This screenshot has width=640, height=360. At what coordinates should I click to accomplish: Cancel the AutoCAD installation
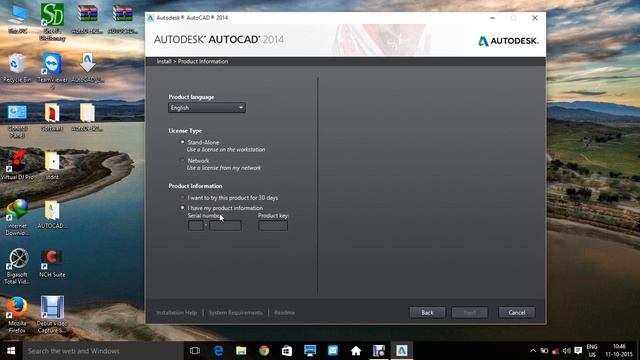(x=517, y=313)
